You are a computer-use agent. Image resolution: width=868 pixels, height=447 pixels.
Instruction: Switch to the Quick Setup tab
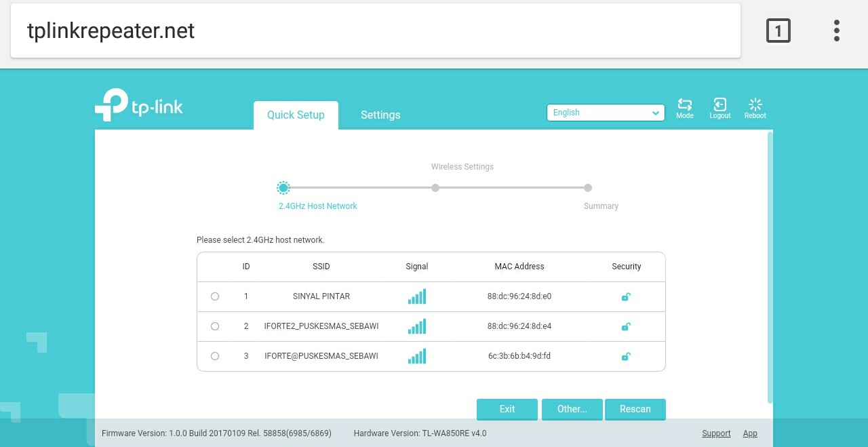pos(296,115)
